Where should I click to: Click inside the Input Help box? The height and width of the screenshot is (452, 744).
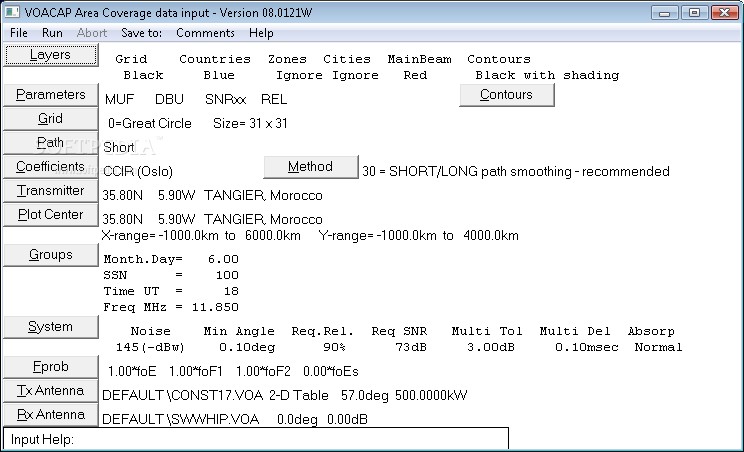click(x=256, y=439)
